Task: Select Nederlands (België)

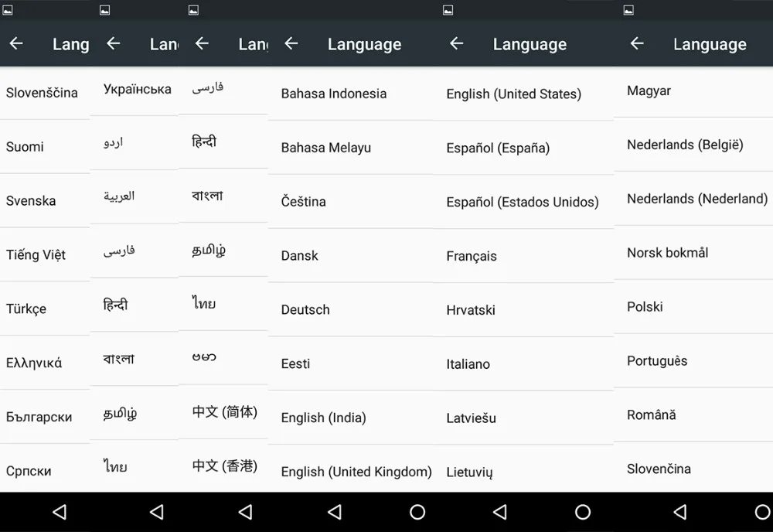Action: click(693, 145)
